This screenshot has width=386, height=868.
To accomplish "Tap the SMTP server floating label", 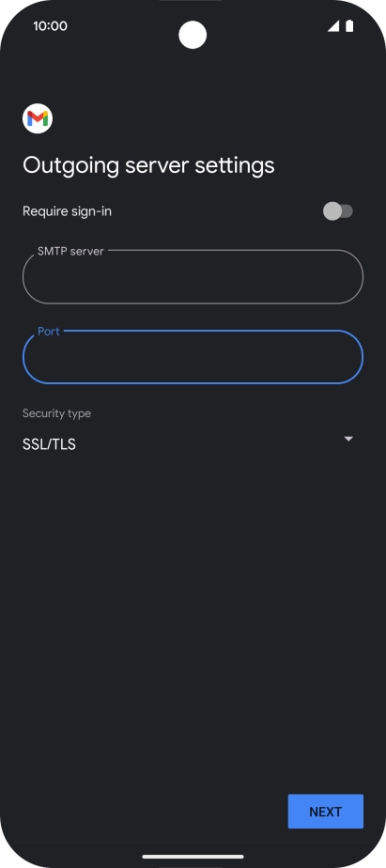I will click(70, 251).
